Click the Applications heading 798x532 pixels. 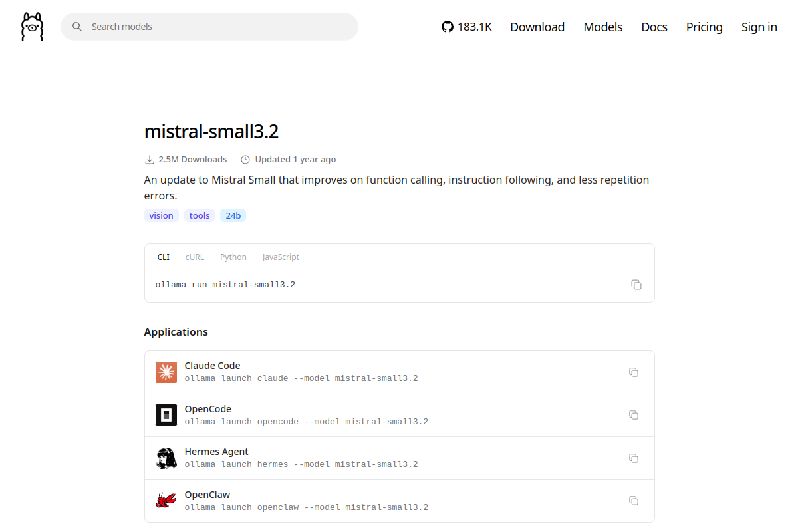click(176, 332)
